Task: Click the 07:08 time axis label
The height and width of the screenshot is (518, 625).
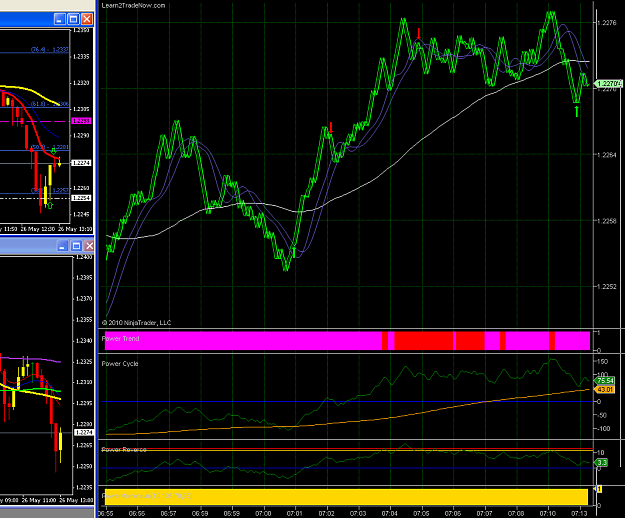Action: point(516,514)
